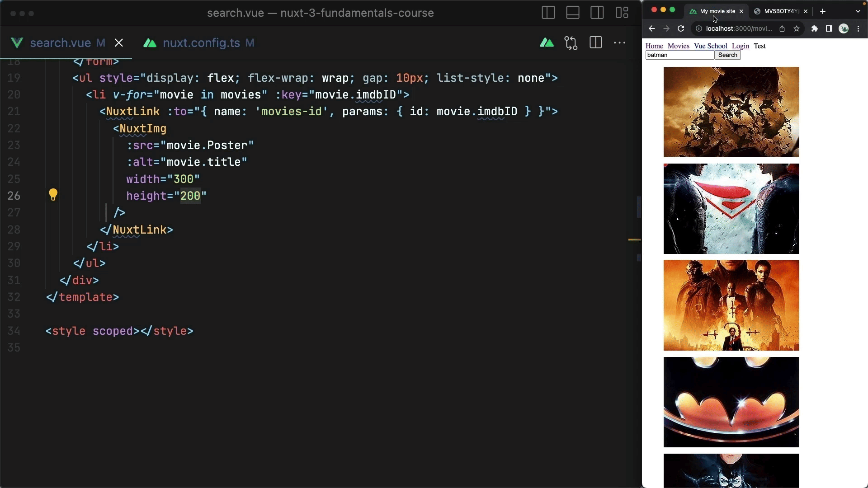Close the MV5BOTY4Y browser tab
Viewport: 868px width, 488px height.
click(806, 11)
